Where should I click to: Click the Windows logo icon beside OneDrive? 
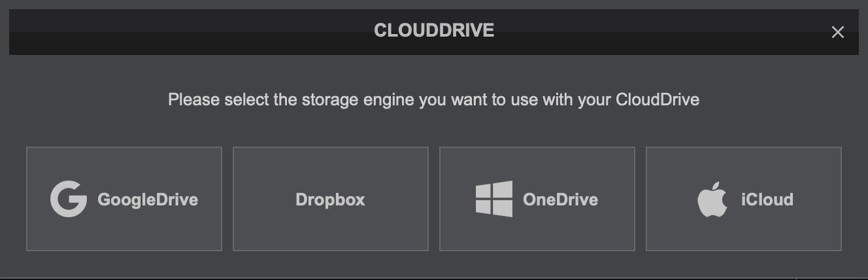[x=494, y=199]
